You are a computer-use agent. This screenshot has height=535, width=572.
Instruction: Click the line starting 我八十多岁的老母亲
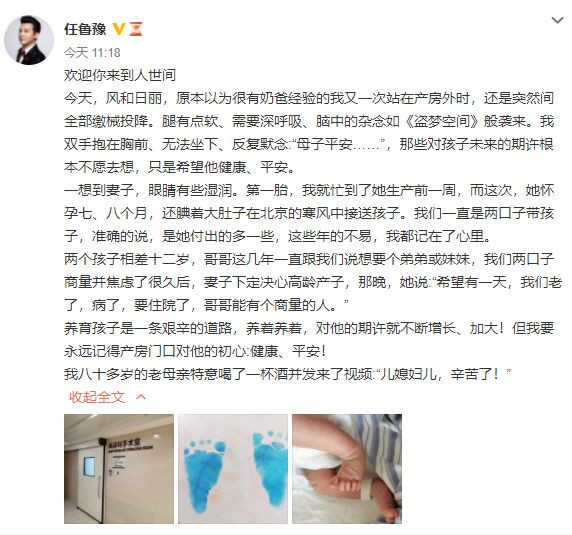[288, 374]
